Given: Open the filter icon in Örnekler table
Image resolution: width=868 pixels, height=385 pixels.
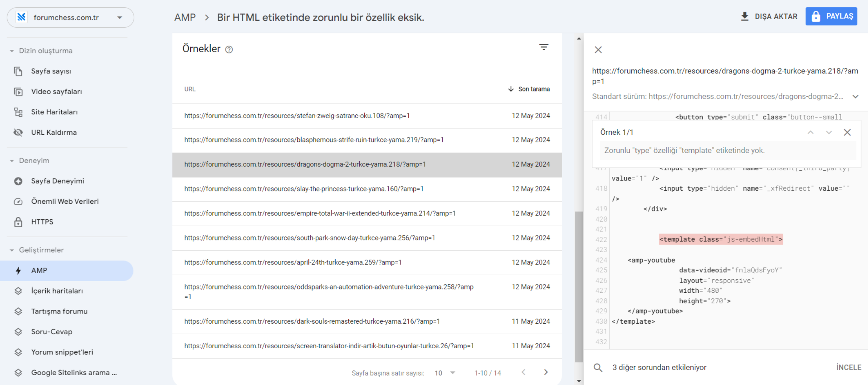Looking at the screenshot, I should 544,47.
